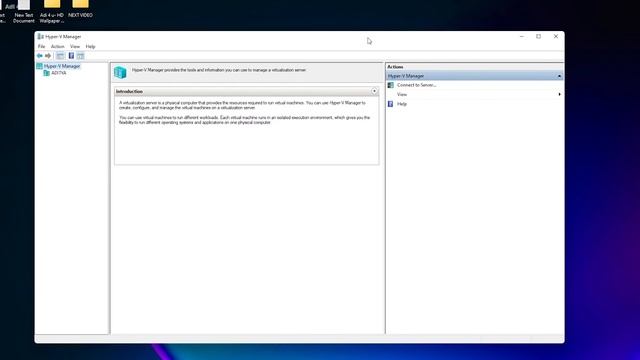Open the Help menu in the menu bar
The width and height of the screenshot is (640, 360).
90,47
